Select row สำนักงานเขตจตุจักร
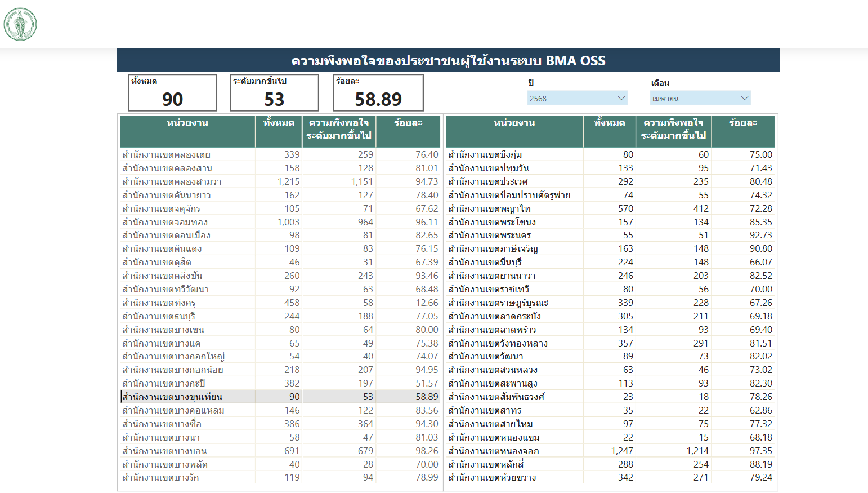Viewport: 868px width, 493px height. [280, 208]
